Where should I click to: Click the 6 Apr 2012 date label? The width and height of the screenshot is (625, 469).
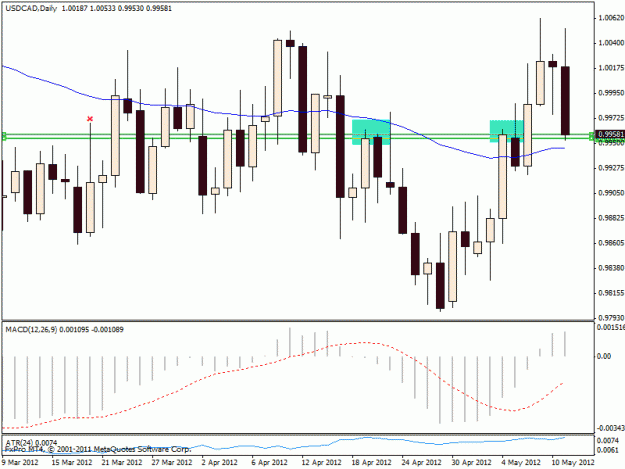[x=269, y=462]
